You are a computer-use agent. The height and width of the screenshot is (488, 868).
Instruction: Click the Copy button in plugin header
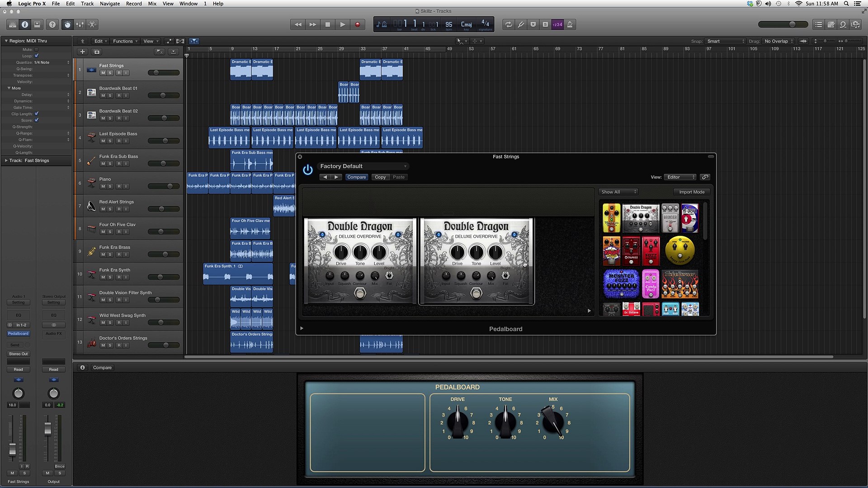380,177
